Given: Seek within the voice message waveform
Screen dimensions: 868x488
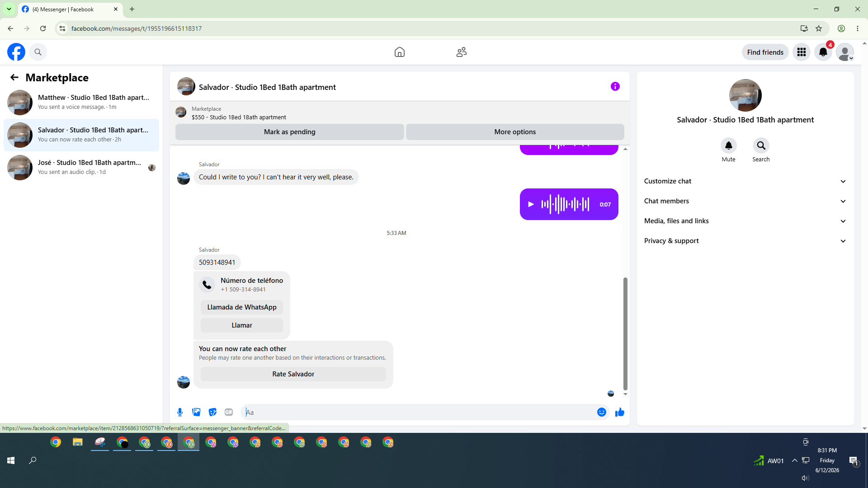Looking at the screenshot, I should coord(566,204).
